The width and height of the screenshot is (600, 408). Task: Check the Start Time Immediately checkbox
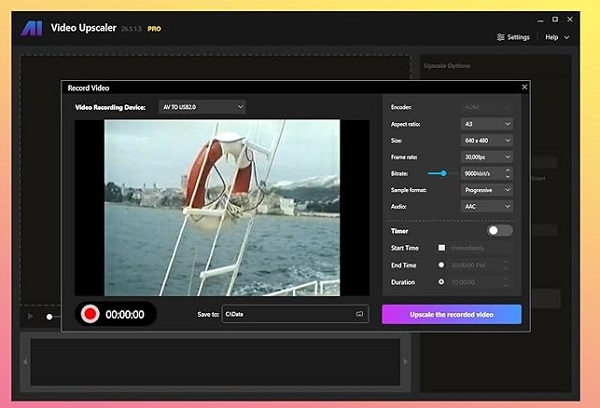pos(441,247)
